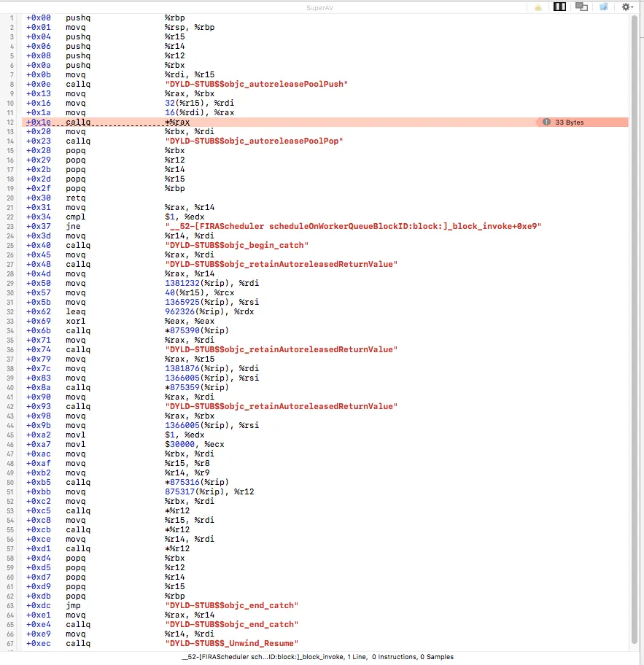Viewport: 644px width, 665px height.
Task: Open in Xcode using the blue icon
Action: [604, 7]
